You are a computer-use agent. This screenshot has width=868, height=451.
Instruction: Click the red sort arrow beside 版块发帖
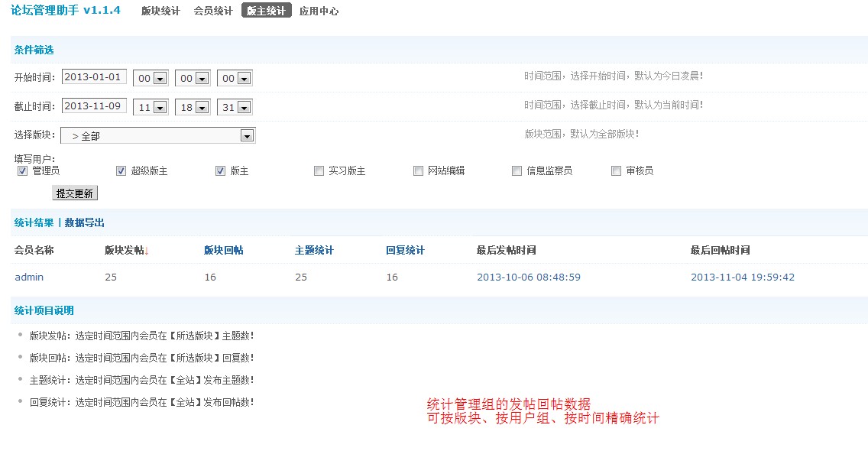(x=147, y=251)
